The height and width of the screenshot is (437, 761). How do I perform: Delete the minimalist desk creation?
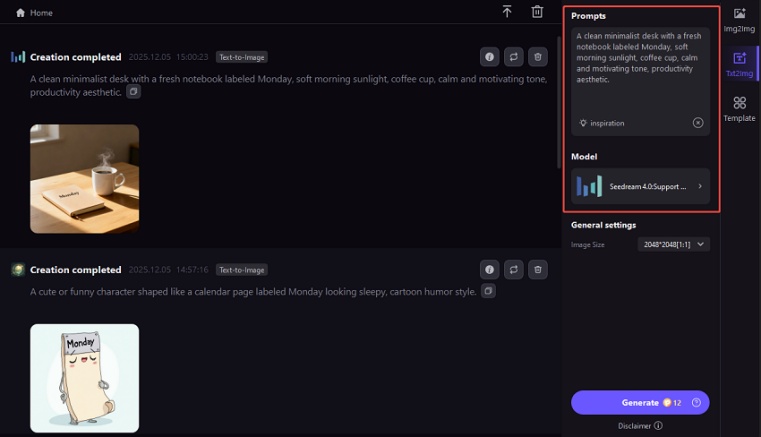(x=538, y=57)
